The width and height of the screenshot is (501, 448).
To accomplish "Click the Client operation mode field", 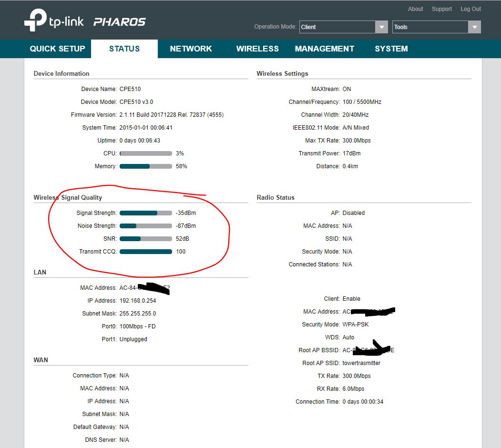I will pyautogui.click(x=337, y=27).
